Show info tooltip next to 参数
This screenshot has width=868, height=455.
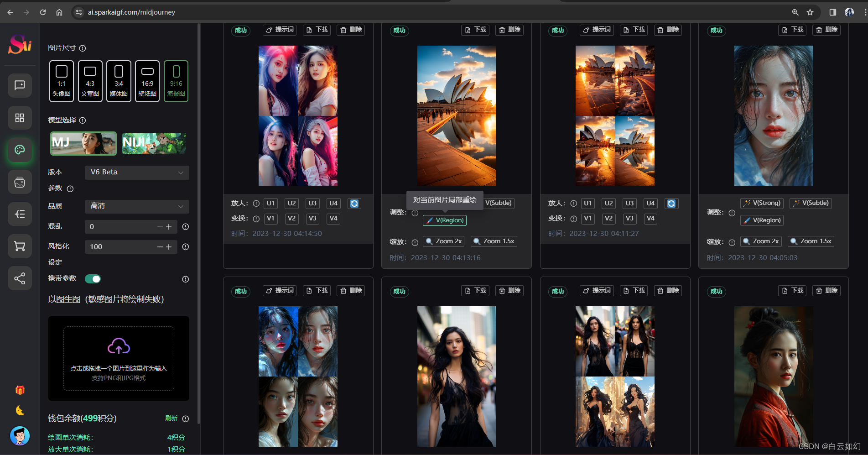pos(70,188)
